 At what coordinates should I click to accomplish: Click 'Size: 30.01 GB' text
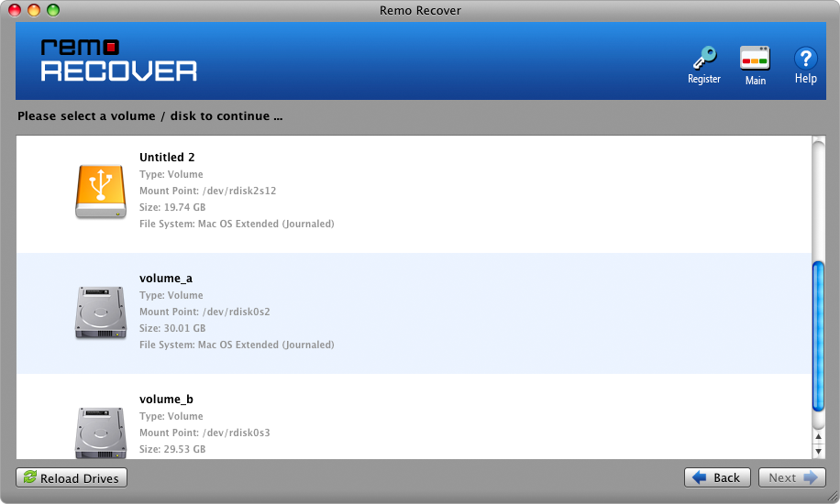[172, 328]
